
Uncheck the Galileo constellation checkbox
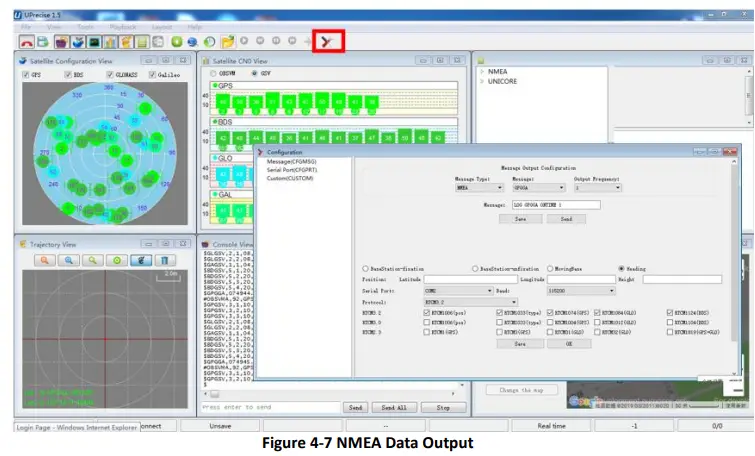152,75
